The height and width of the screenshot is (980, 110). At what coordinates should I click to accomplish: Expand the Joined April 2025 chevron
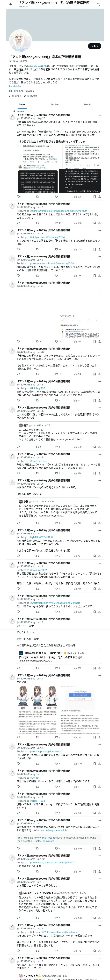[x=34, y=91]
